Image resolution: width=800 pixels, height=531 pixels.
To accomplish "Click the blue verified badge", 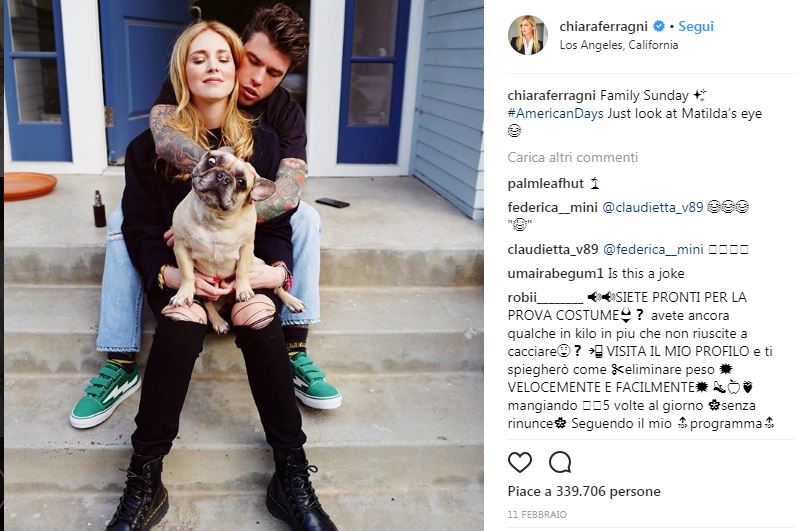I will 659,26.
